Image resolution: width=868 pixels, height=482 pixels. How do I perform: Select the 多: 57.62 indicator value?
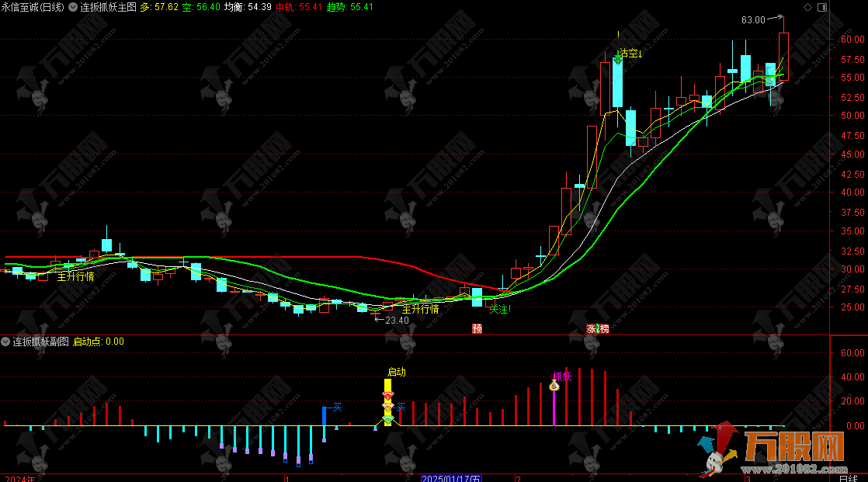pos(159,7)
